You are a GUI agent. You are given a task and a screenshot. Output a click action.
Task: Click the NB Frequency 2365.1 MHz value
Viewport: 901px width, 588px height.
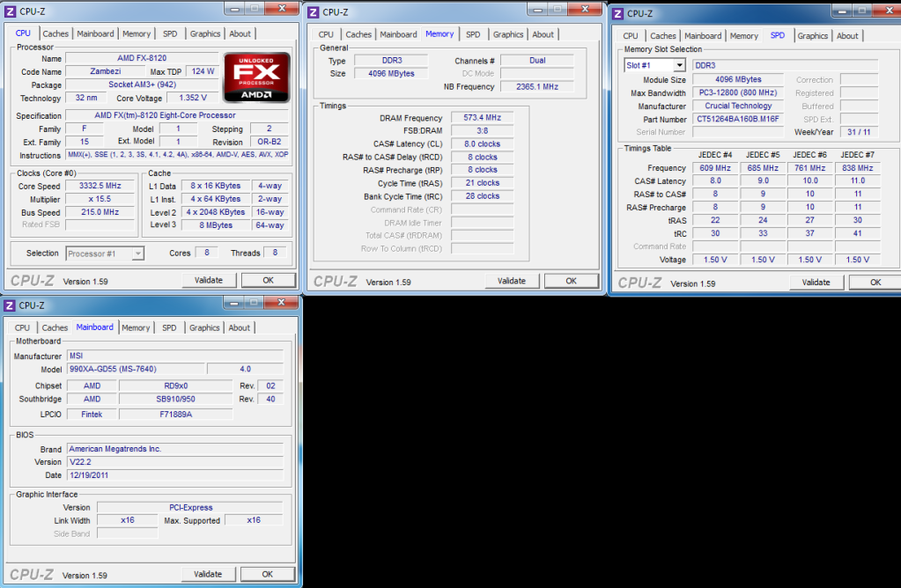[x=537, y=87]
